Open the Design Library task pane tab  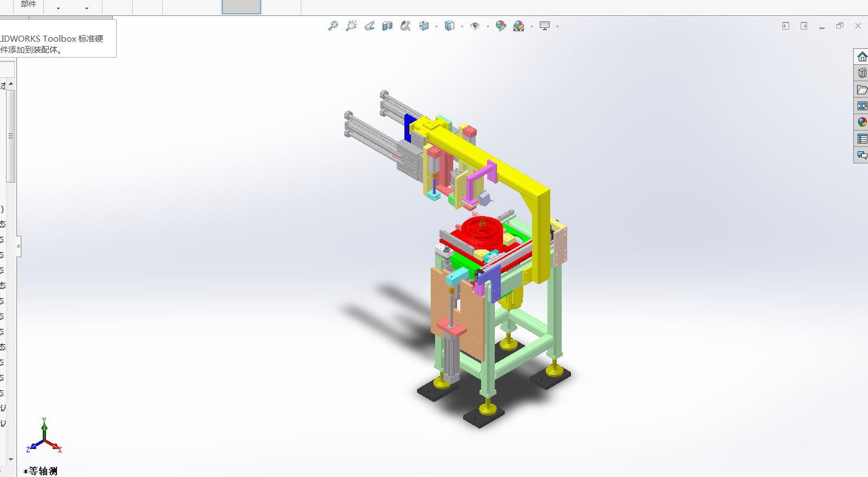[x=862, y=73]
